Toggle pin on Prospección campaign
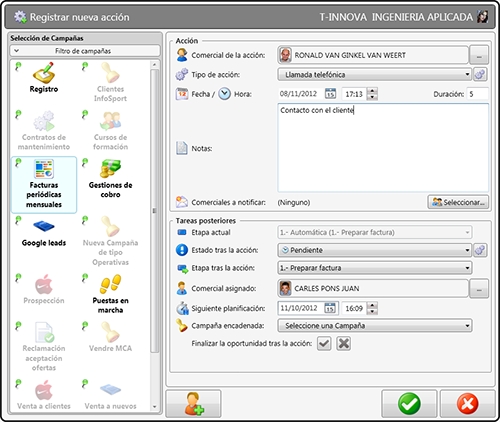The width and height of the screenshot is (500, 422). pos(18,278)
